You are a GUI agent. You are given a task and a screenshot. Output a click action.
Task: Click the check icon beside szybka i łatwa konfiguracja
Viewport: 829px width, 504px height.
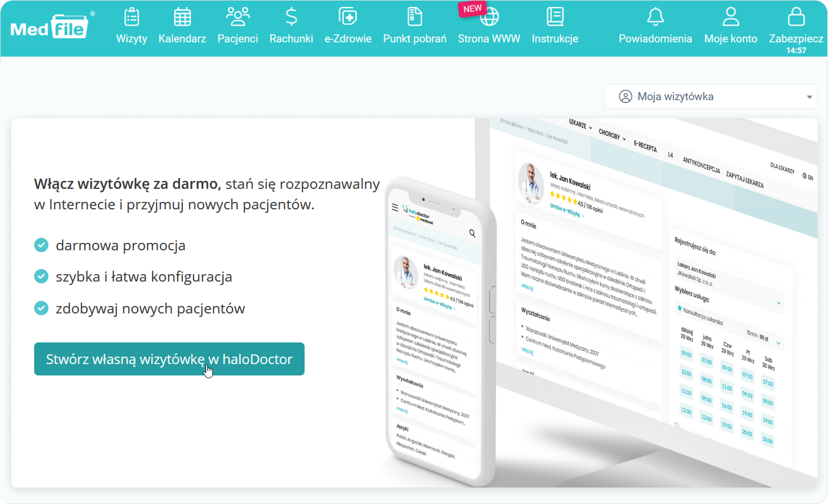click(41, 276)
